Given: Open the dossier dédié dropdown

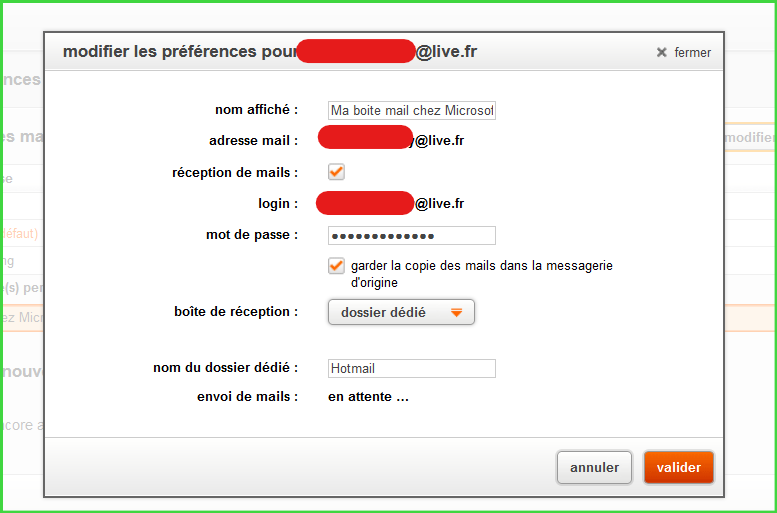Looking at the screenshot, I should (x=401, y=312).
